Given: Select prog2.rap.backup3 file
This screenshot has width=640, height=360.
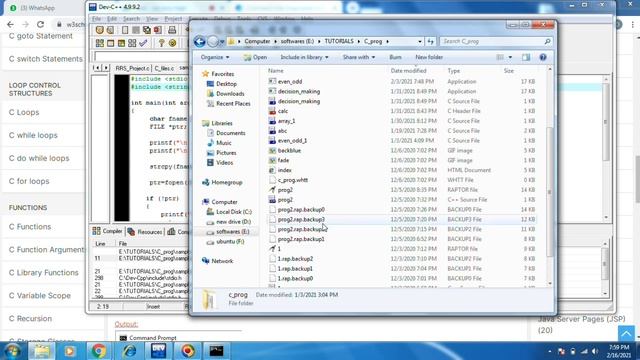Looking at the screenshot, I should point(301,219).
